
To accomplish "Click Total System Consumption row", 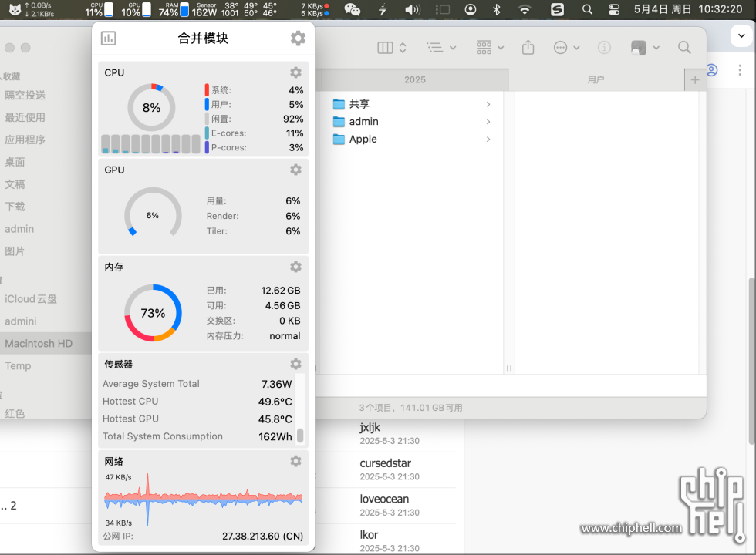I will pyautogui.click(x=197, y=436).
